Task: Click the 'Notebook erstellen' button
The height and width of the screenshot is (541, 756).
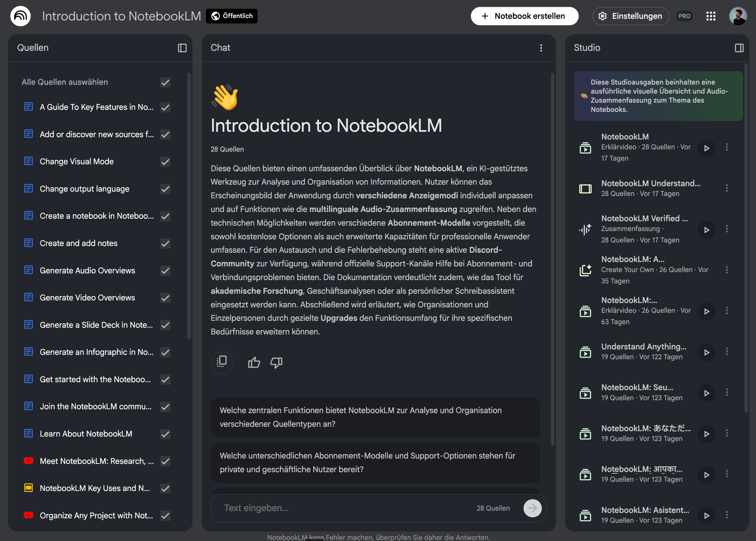Action: coord(524,16)
